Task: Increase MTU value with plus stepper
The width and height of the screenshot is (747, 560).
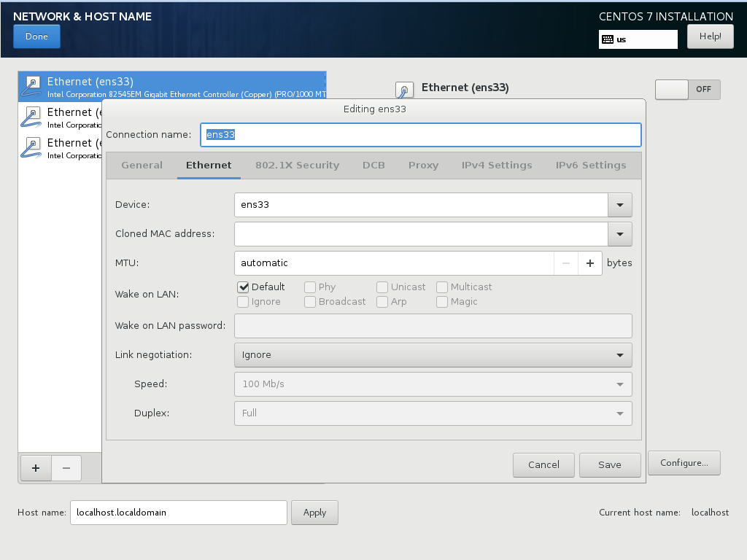Action: point(589,263)
